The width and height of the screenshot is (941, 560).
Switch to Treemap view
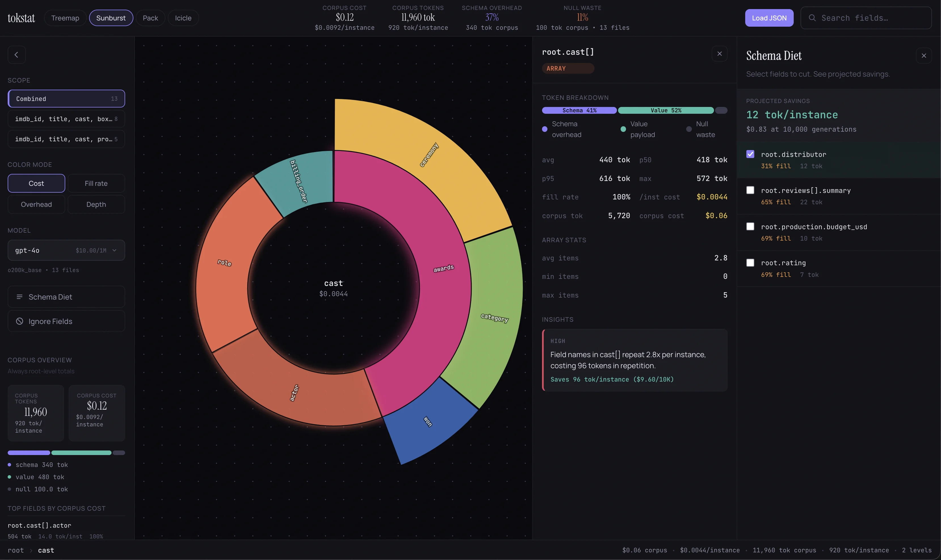(65, 18)
